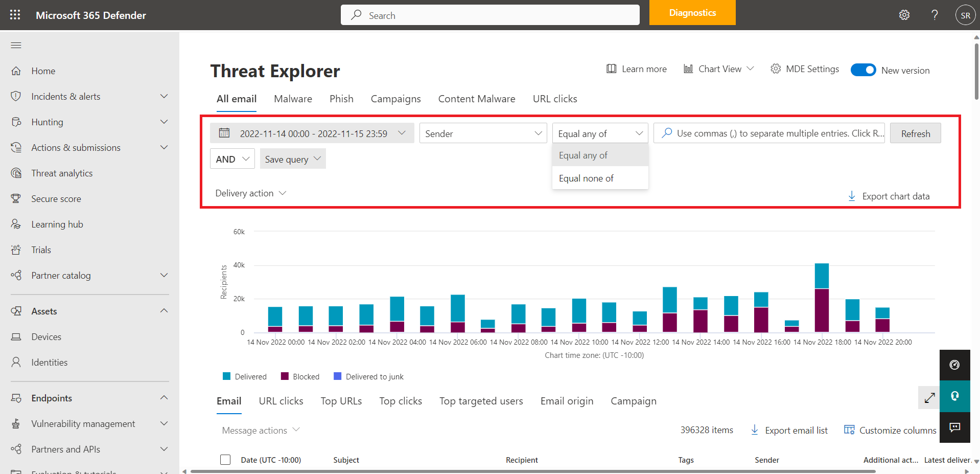This screenshot has height=474, width=980.
Task: Expand the details pane with the arrows icon
Action: click(929, 397)
